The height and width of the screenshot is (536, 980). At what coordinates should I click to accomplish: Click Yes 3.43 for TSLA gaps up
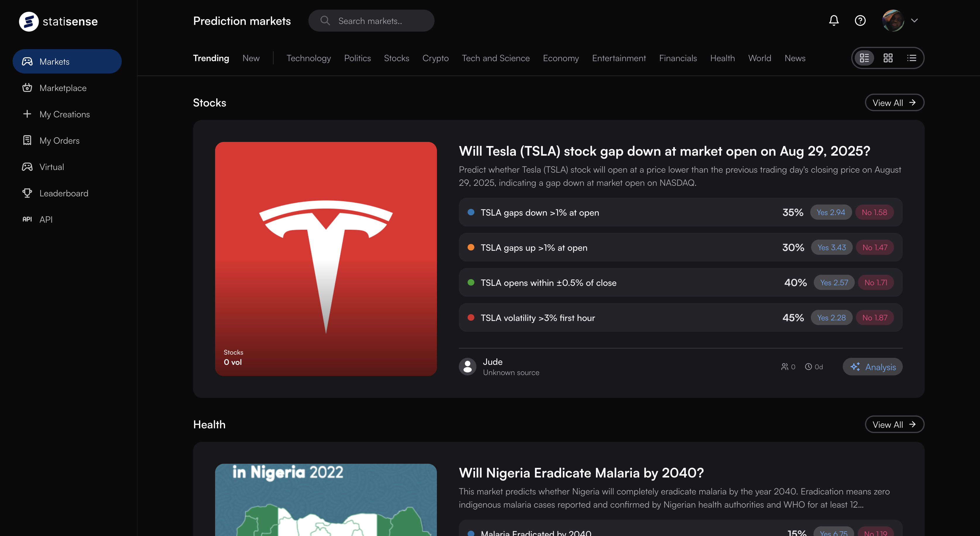click(832, 247)
